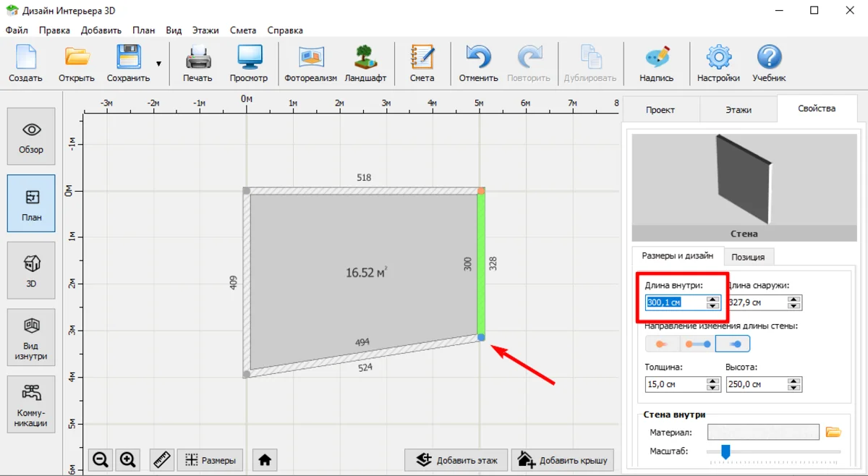This screenshot has width=868, height=476.
Task: Open the Файл menu
Action: click(17, 30)
